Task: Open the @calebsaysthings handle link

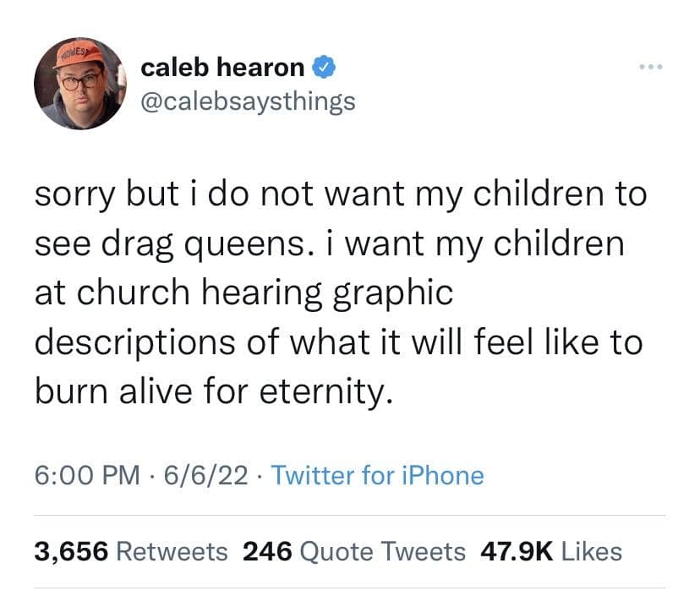Action: pyautogui.click(x=248, y=101)
